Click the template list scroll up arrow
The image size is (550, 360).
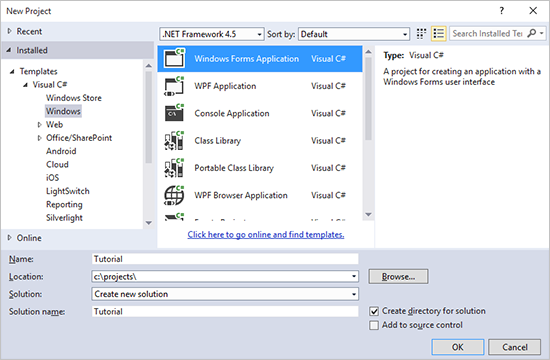point(368,52)
